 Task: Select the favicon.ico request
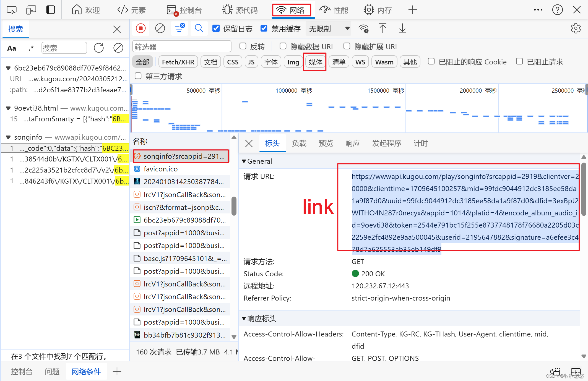tap(180, 169)
